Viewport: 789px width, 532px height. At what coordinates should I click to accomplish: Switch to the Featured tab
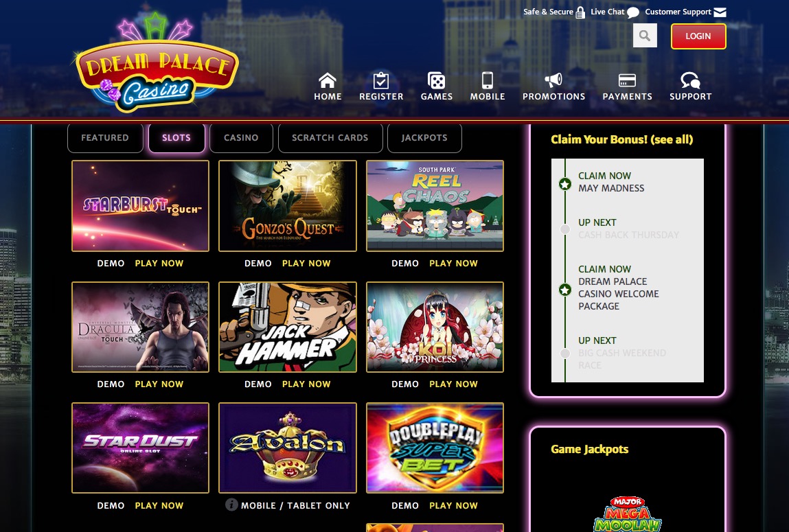pyautogui.click(x=105, y=138)
